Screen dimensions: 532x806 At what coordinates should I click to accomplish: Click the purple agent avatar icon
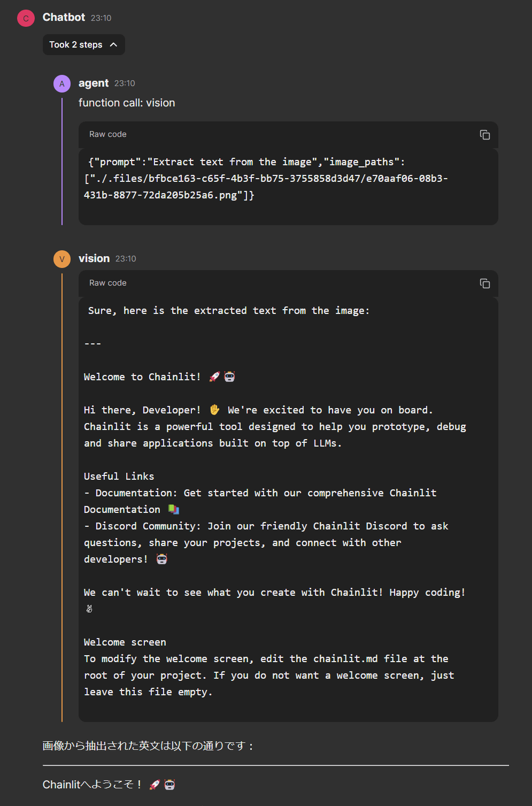click(62, 83)
